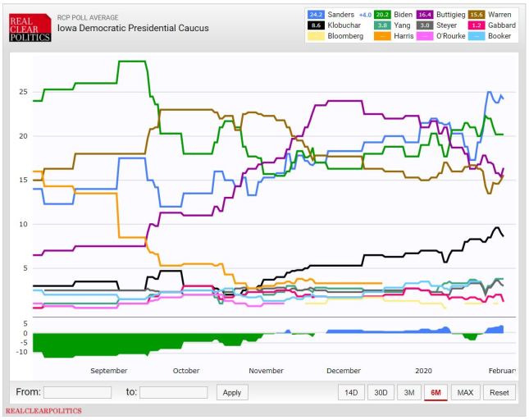529x420 pixels.
Task: Switch to the 3M time range
Action: pyautogui.click(x=408, y=392)
